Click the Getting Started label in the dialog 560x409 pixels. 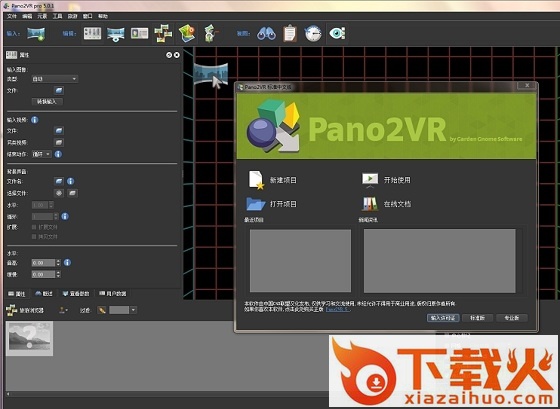click(x=397, y=180)
